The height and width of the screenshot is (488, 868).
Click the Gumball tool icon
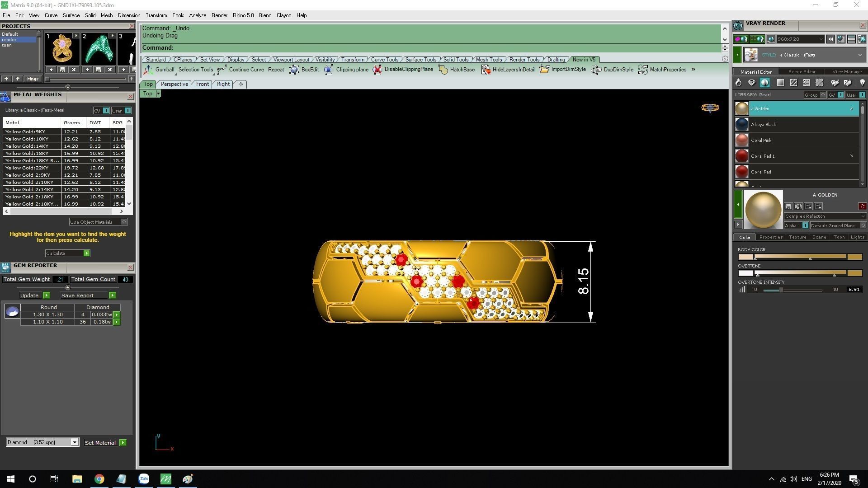click(x=148, y=70)
